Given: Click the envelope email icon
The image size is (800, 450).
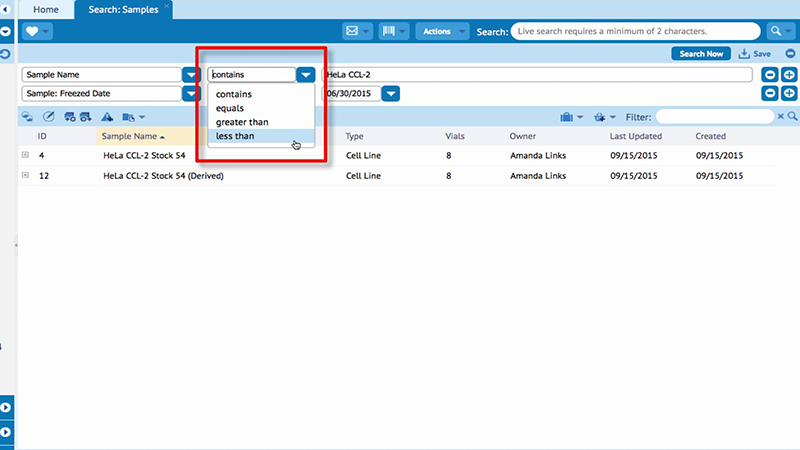Looking at the screenshot, I should coord(353,32).
